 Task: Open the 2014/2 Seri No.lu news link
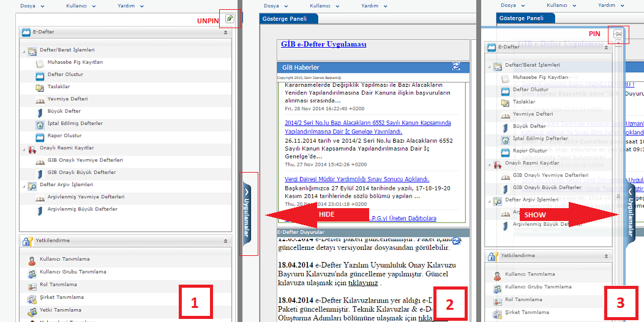click(368, 127)
